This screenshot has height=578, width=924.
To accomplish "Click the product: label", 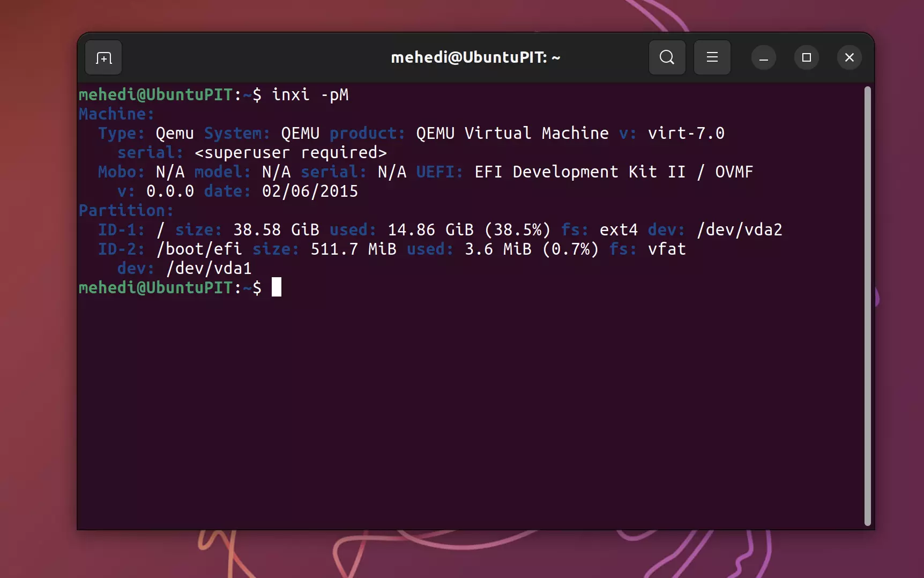I will [367, 134].
